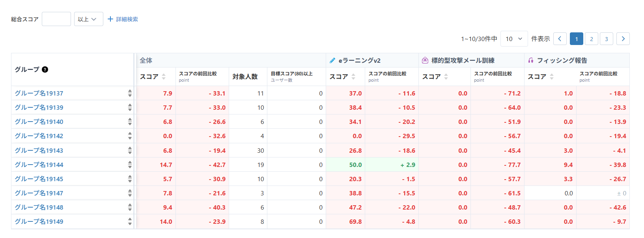Screen dimensions: 644x238
Task: Open グループ名19137 link
Action: [x=39, y=93]
